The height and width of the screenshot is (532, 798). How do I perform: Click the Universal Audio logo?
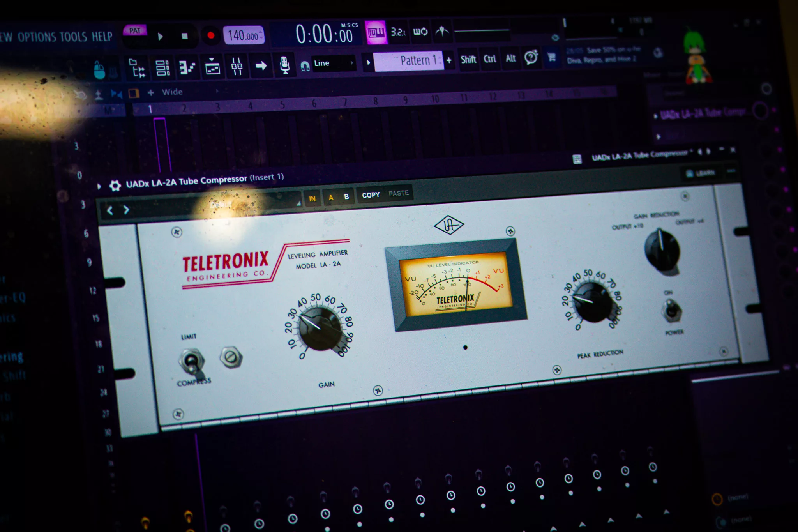click(449, 225)
